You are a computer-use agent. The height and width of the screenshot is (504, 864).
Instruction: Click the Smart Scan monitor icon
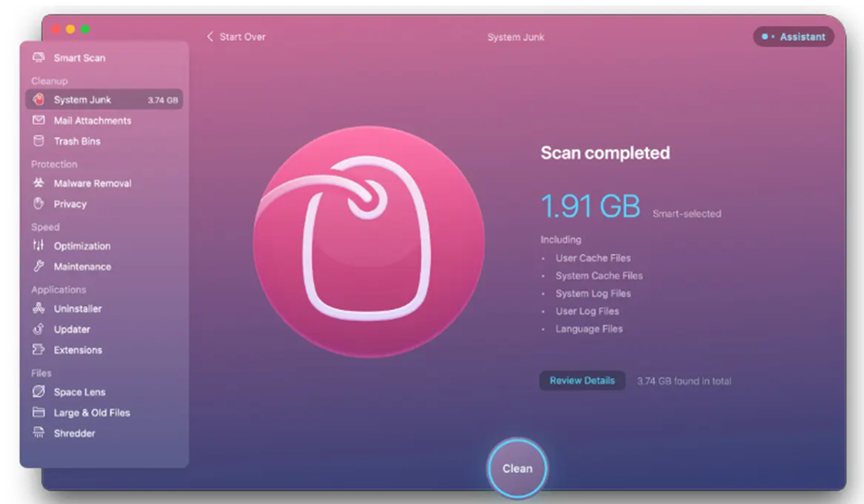tap(39, 58)
